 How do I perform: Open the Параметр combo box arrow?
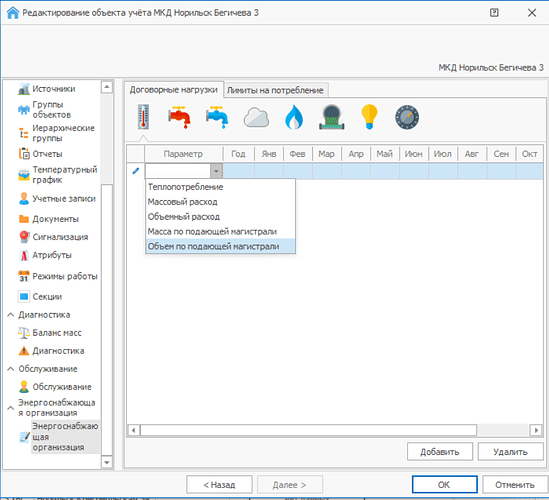[x=216, y=171]
